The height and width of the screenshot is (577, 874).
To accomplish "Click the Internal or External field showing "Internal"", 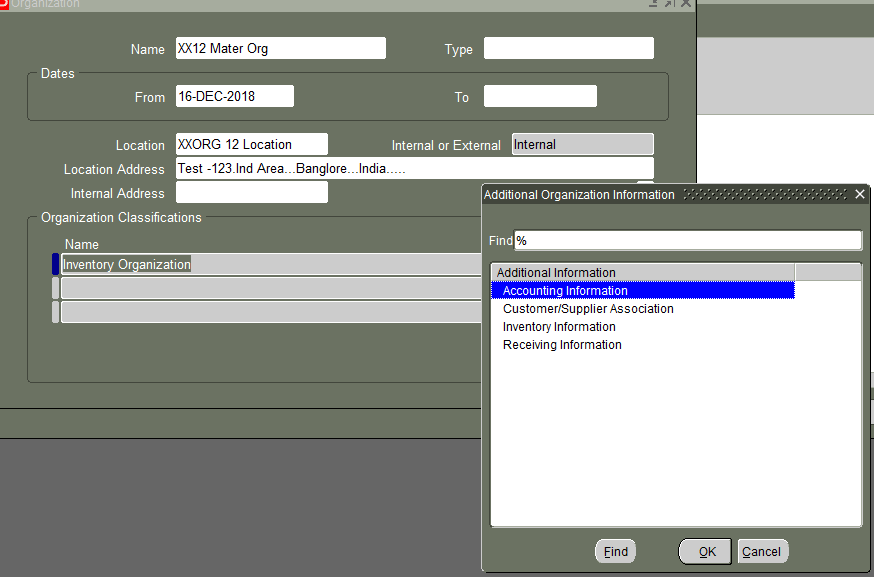I will coord(582,144).
